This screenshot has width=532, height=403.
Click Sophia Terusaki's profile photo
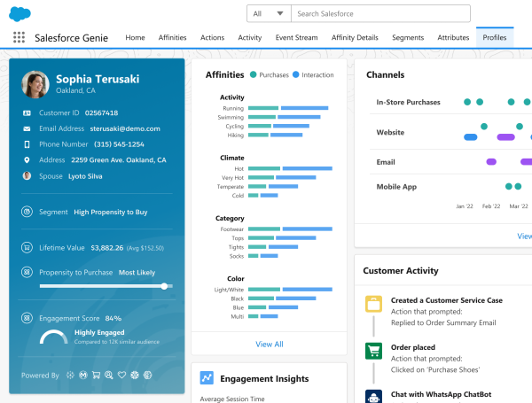click(x=35, y=84)
